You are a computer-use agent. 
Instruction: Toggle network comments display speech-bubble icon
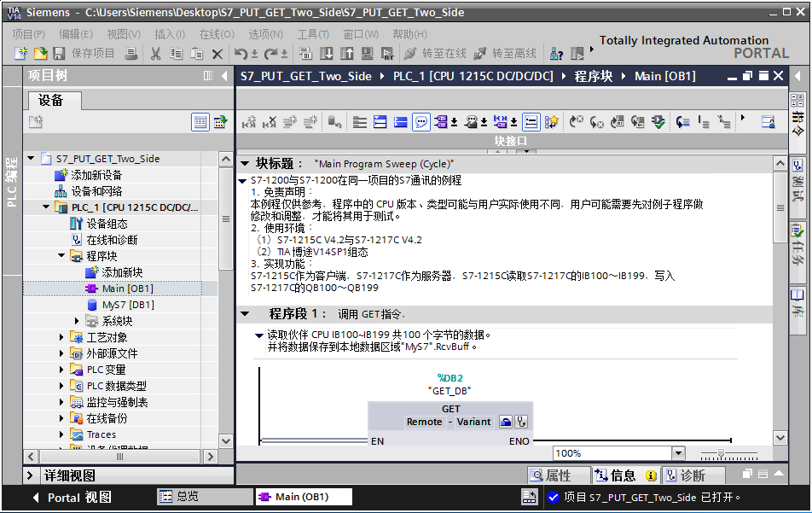pyautogui.click(x=421, y=122)
